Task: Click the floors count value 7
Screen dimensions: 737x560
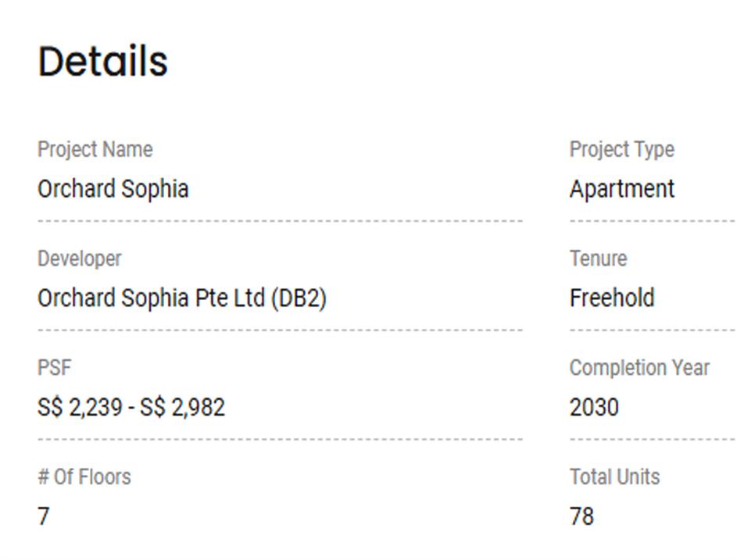Action: pos(43,516)
